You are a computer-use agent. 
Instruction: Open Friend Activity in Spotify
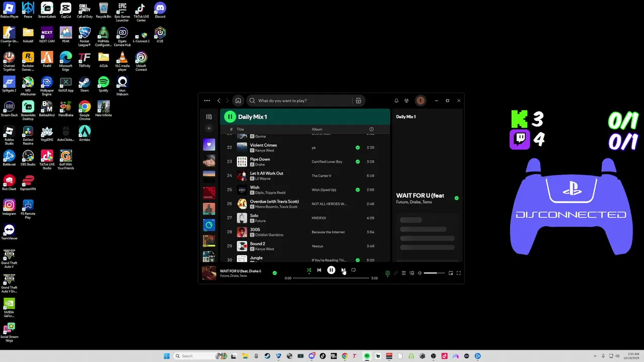406,101
